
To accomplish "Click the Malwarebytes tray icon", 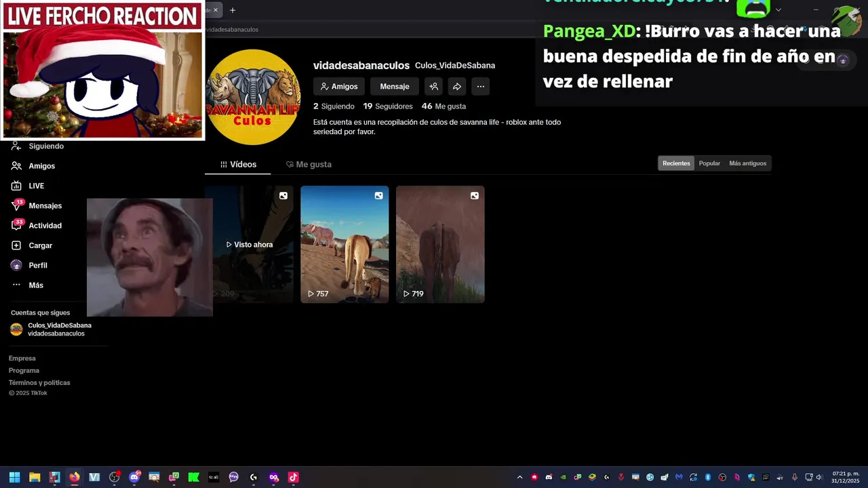I will tap(679, 477).
